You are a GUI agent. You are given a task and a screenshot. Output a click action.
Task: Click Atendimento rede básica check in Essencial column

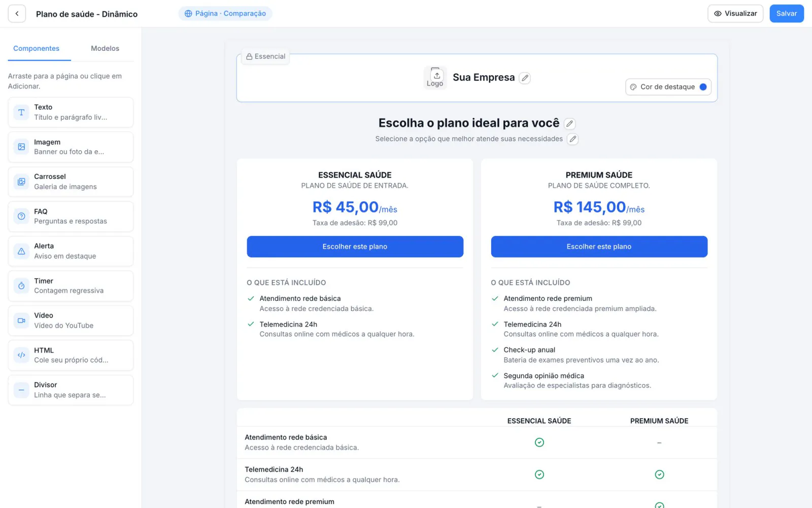click(539, 442)
